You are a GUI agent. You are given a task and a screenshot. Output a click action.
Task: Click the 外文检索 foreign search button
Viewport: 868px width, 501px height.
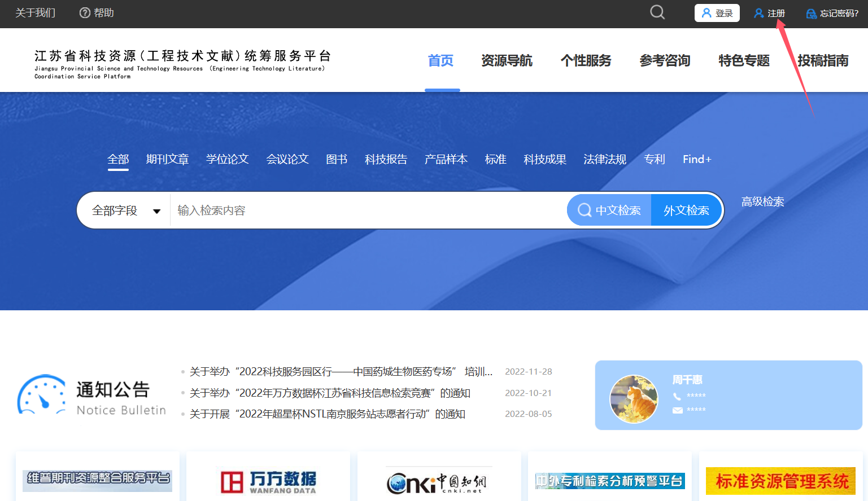tap(686, 210)
